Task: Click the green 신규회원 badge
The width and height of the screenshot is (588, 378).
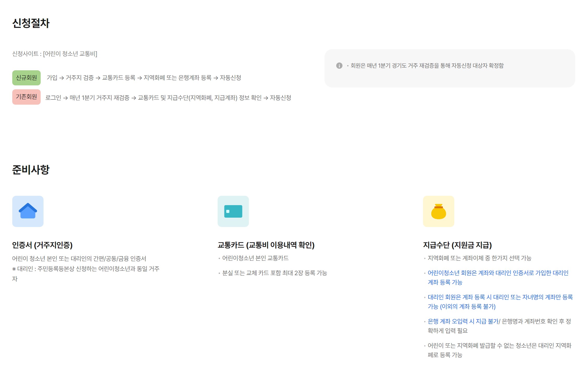Action: coord(26,78)
